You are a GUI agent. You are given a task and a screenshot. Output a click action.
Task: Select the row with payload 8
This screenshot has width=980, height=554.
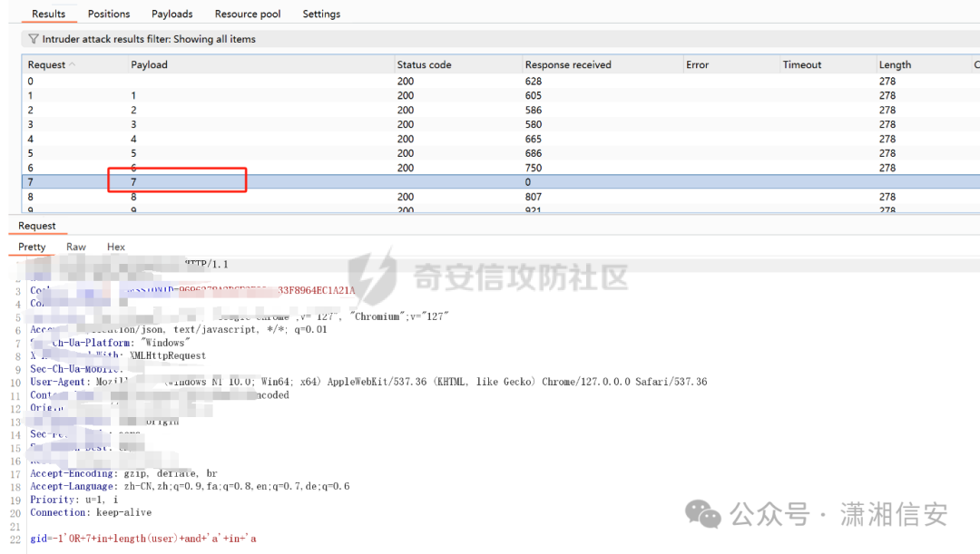[500, 197]
